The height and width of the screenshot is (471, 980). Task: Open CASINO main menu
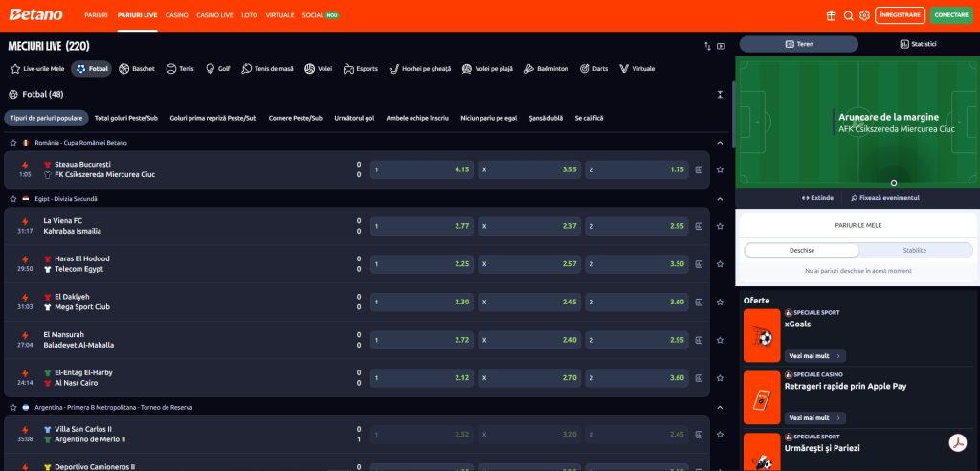[x=177, y=15]
